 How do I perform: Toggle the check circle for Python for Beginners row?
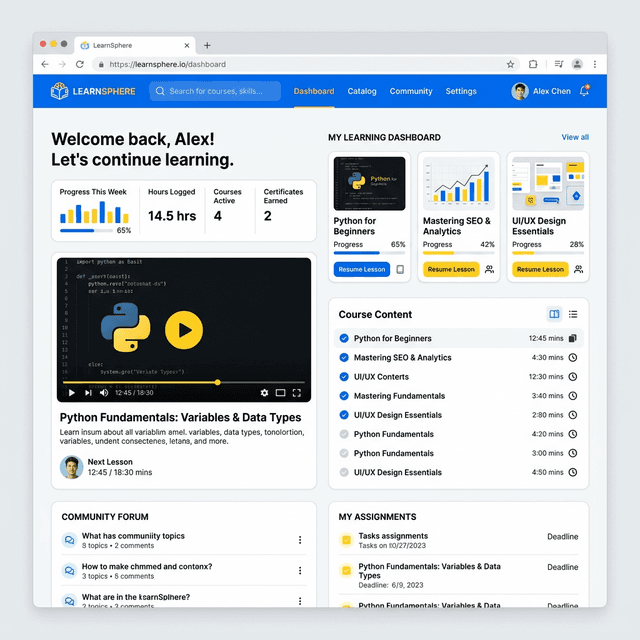(344, 338)
